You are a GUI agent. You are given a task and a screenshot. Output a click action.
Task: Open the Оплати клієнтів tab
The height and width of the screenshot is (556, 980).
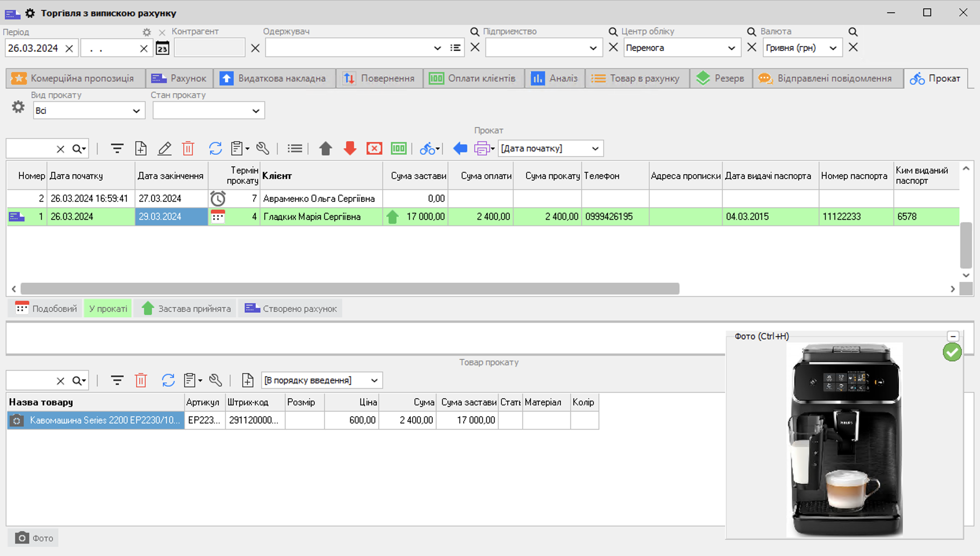[x=473, y=78]
